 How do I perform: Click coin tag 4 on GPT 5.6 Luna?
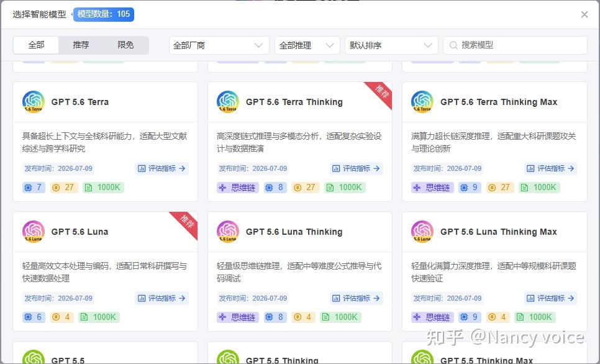click(61, 317)
